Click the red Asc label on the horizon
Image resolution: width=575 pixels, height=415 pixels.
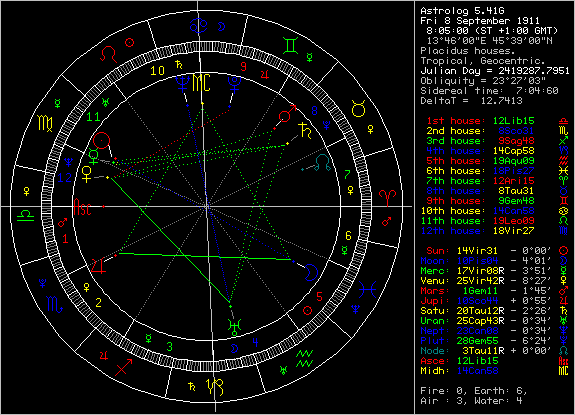(82, 208)
